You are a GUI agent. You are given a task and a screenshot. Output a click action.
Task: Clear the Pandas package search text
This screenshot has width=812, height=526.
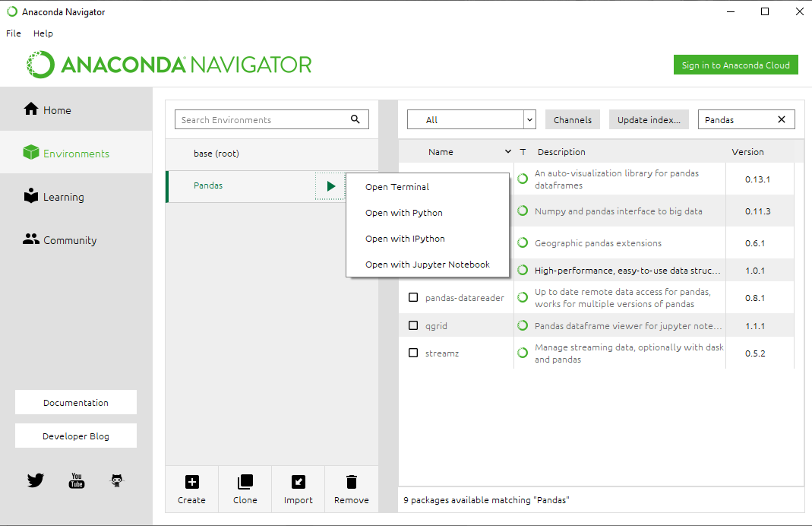(782, 119)
